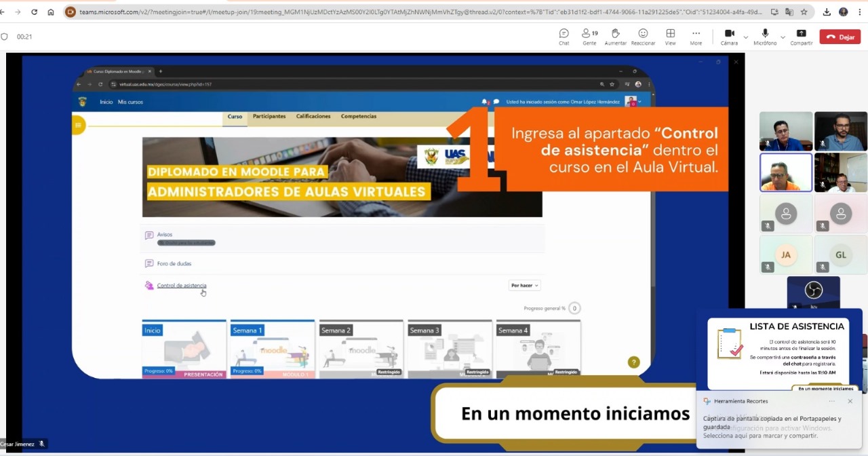This screenshot has width=868, height=456.
Task: Click the yellow hamburger drawer button
Action: pos(79,125)
